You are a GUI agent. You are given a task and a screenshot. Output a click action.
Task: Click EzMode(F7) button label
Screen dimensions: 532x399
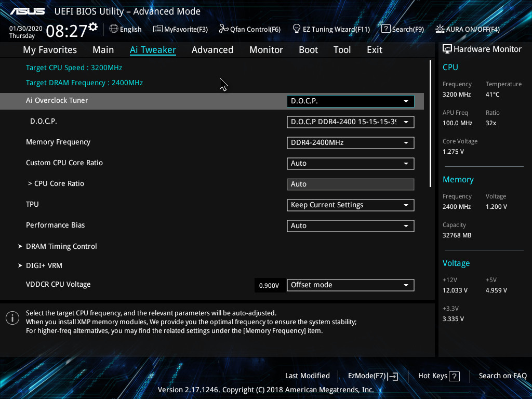coord(367,376)
